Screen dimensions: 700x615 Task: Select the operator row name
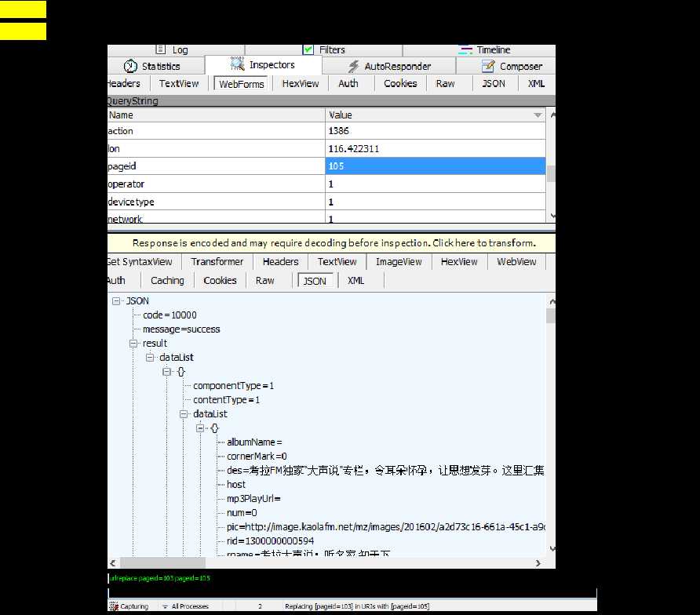[217, 184]
